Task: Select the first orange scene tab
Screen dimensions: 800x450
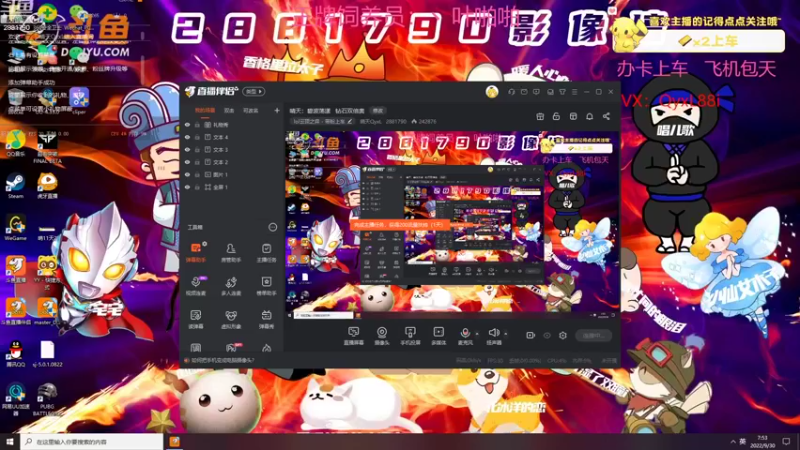Action: click(205, 110)
